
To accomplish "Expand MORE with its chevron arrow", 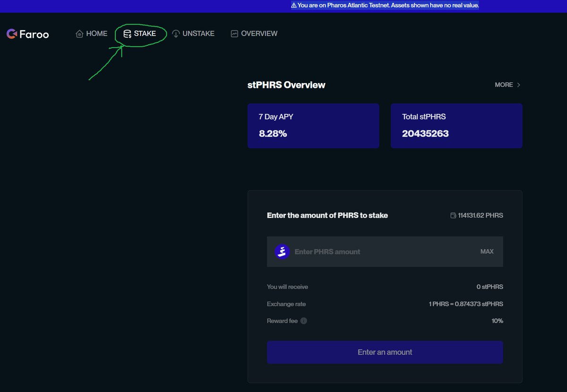I will click(519, 85).
